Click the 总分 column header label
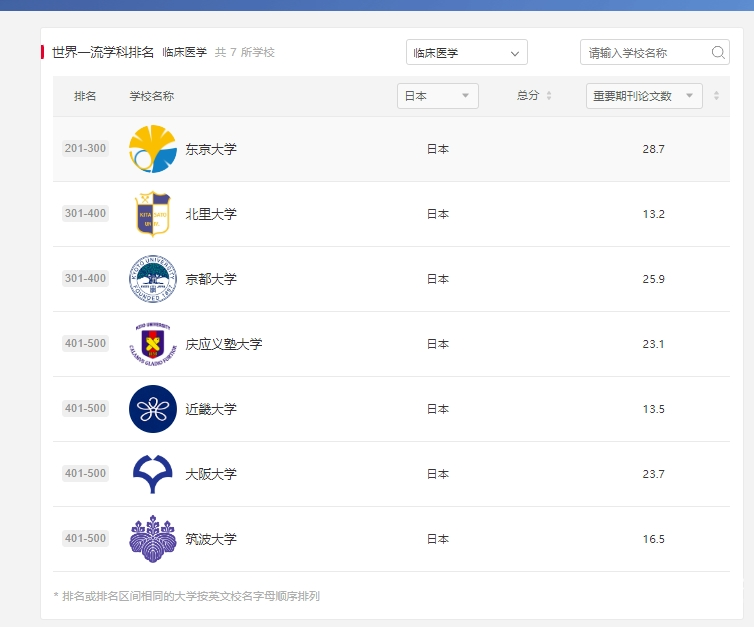The height and width of the screenshot is (627, 754). [x=528, y=96]
